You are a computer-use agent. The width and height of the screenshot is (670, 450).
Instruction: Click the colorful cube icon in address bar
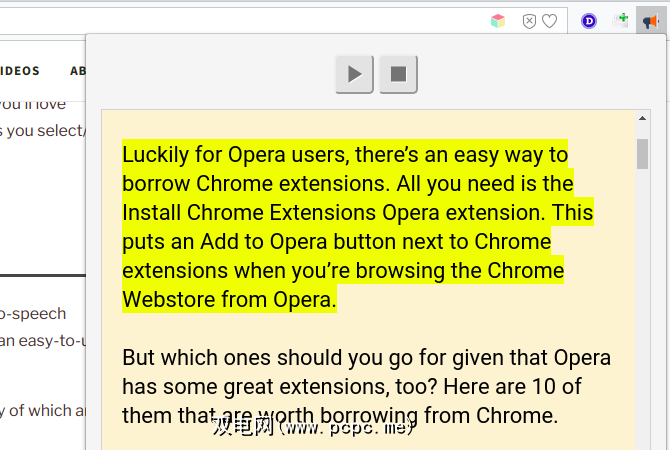point(498,21)
